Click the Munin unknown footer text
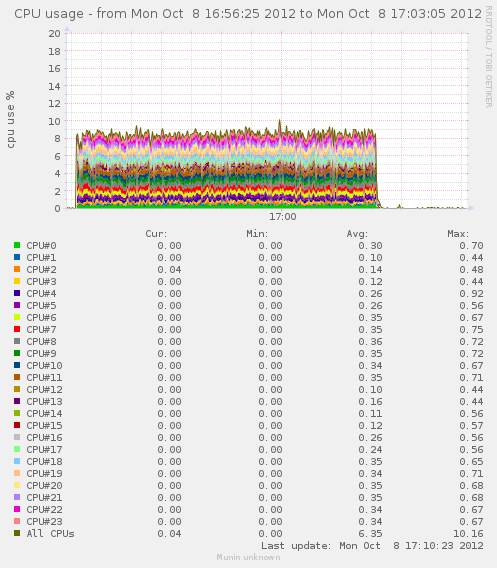497x568 pixels. tap(248, 557)
